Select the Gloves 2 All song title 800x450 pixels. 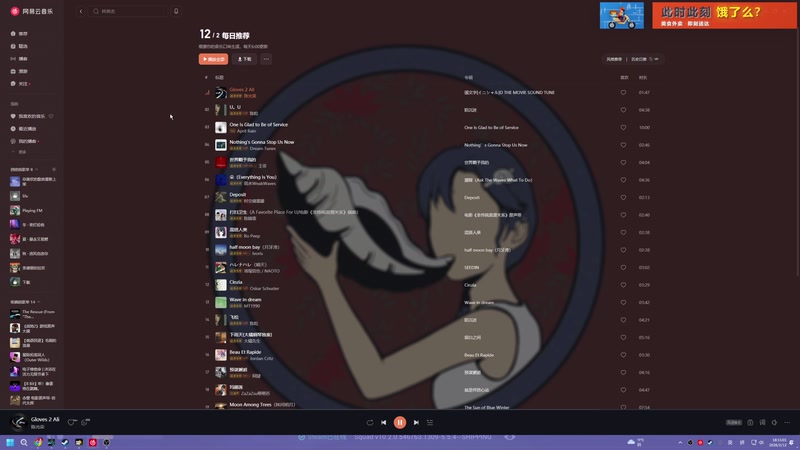coord(242,90)
